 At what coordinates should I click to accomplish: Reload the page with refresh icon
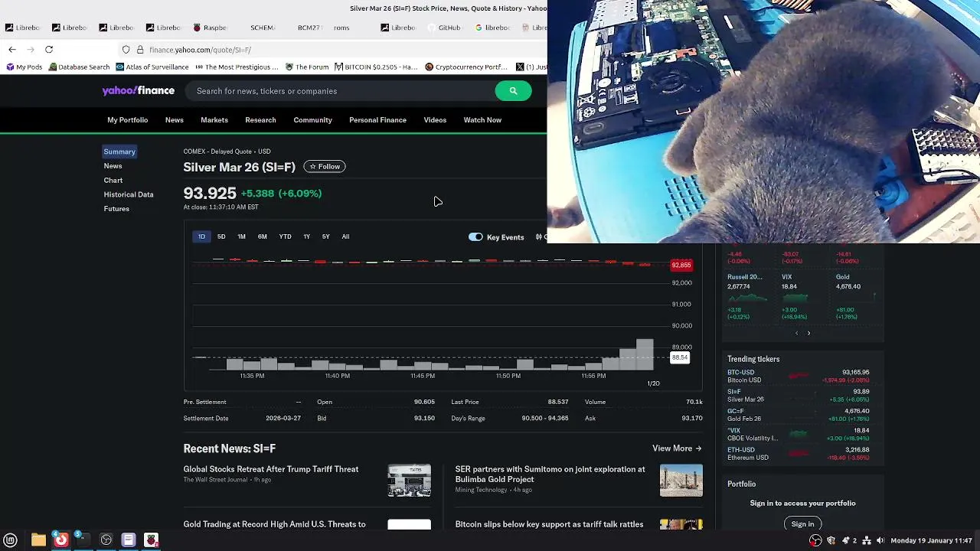pyautogui.click(x=49, y=50)
